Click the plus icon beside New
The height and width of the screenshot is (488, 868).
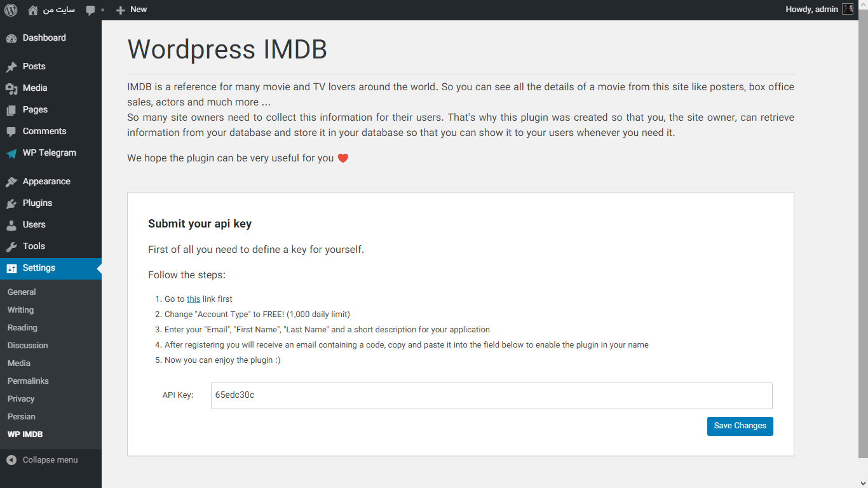(121, 10)
